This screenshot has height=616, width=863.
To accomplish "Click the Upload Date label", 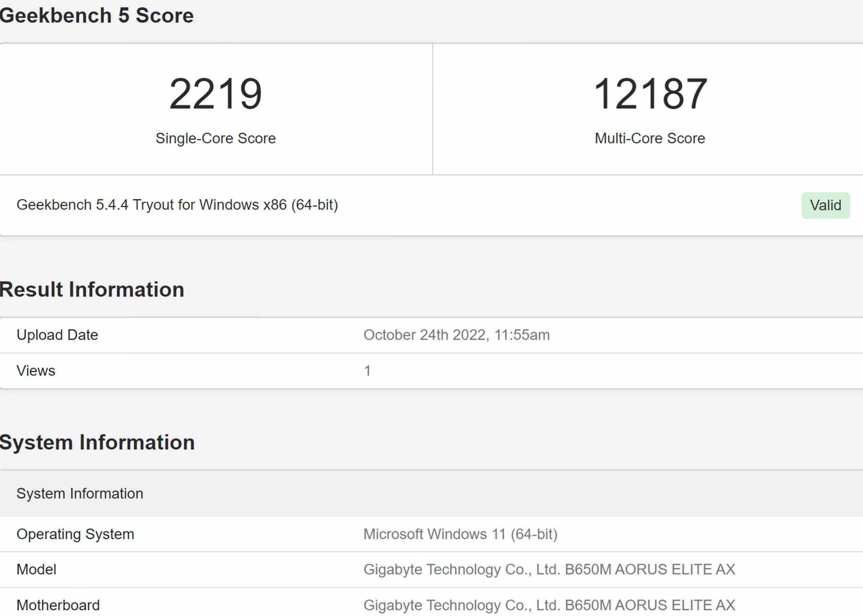I will click(x=57, y=335).
